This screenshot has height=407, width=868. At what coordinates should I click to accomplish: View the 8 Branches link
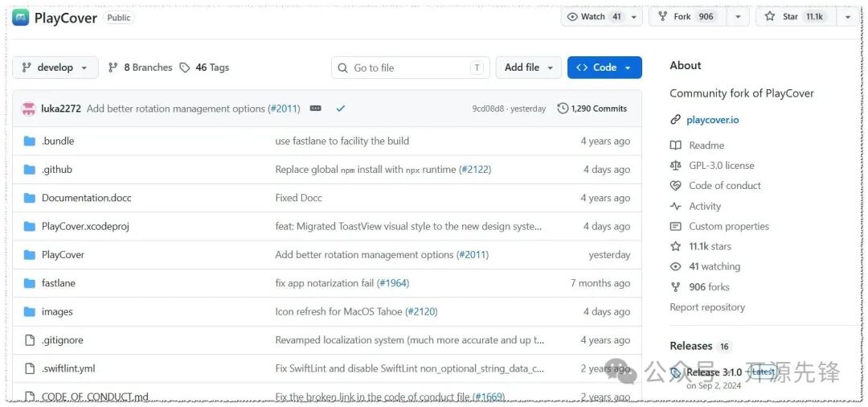(x=140, y=68)
